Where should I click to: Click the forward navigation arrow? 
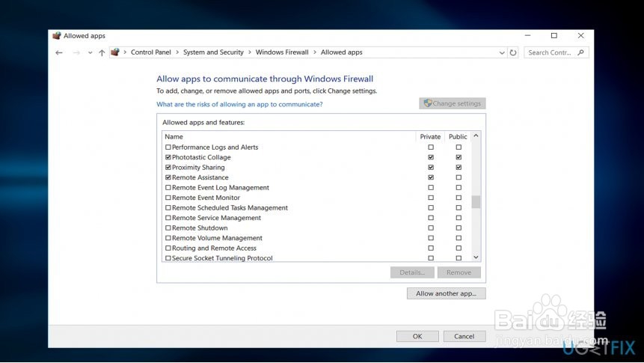point(76,52)
